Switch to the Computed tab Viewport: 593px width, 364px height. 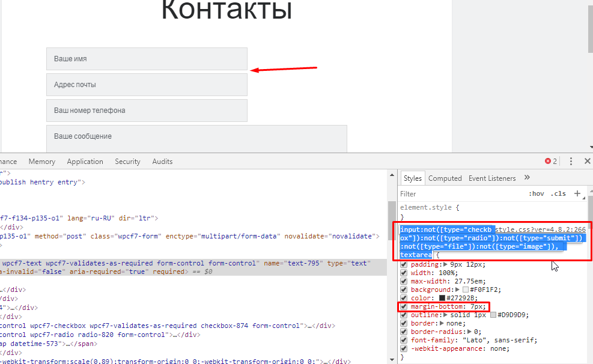pyautogui.click(x=445, y=178)
